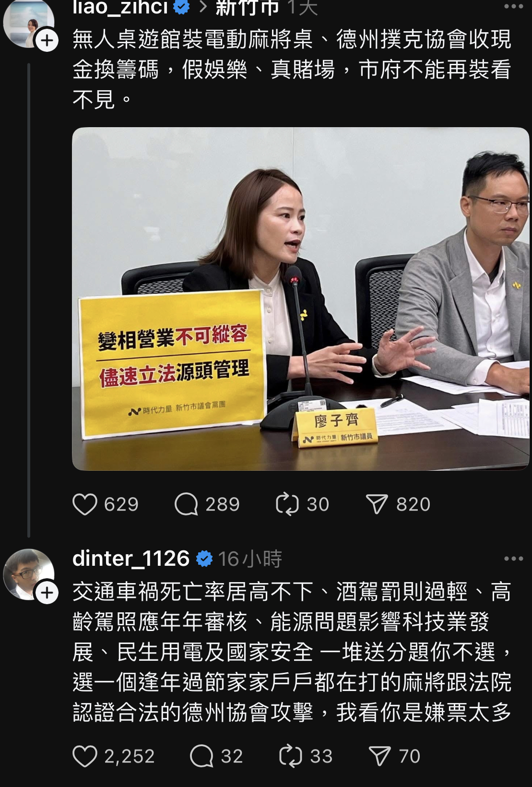Open dinter_1126 username profile link
The width and height of the screenshot is (532, 787).
coord(131,559)
